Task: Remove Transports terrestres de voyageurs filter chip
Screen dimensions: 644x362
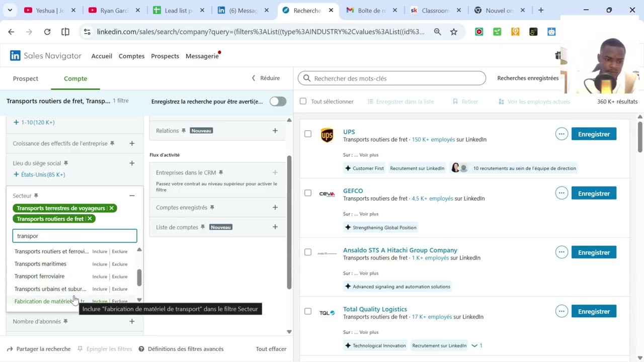Action: coord(112,208)
